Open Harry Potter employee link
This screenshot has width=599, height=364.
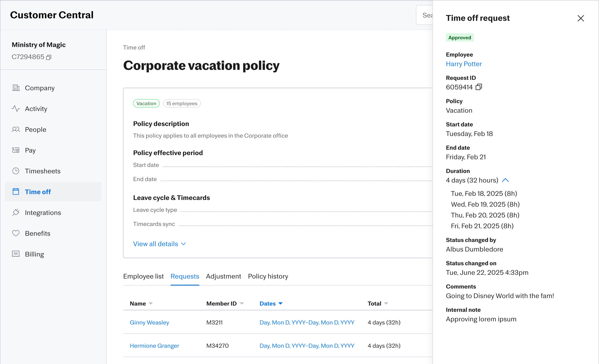tap(464, 64)
